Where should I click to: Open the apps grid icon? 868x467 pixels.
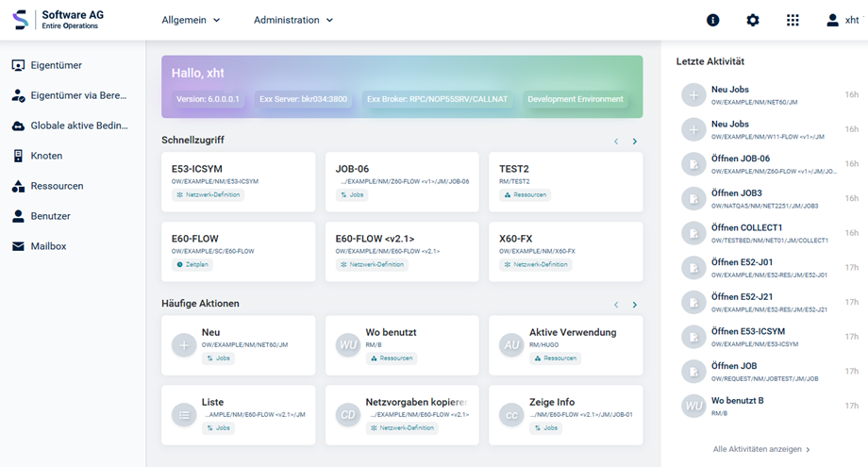793,21
